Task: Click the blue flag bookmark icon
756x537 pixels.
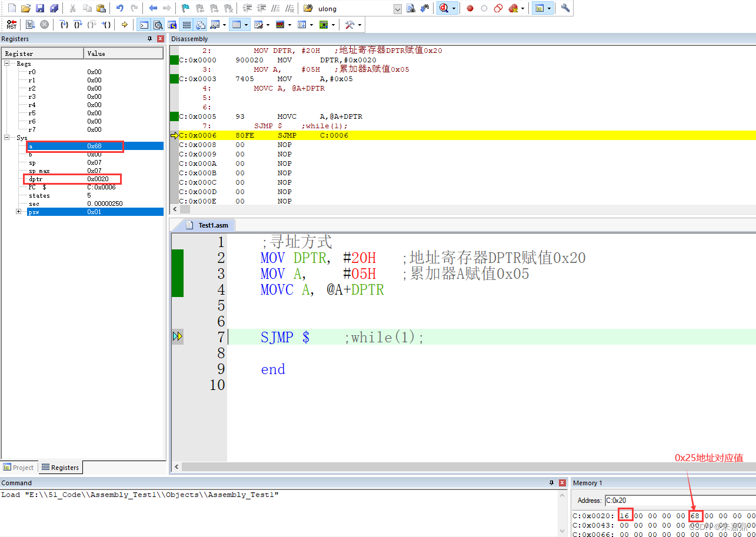Action: coord(185,8)
